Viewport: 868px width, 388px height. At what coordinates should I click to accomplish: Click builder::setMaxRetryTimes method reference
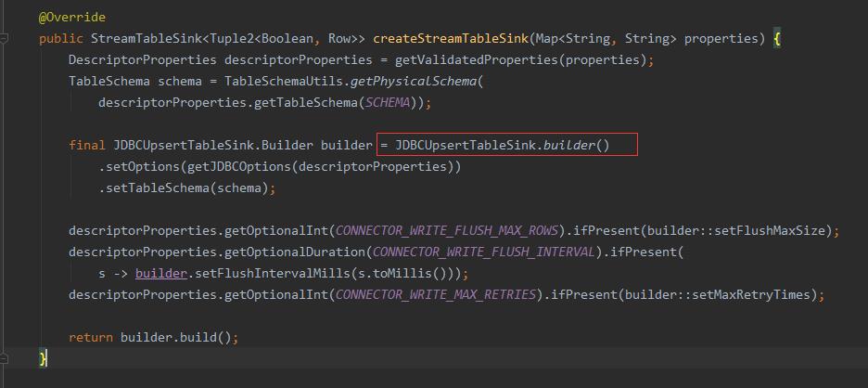point(718,295)
